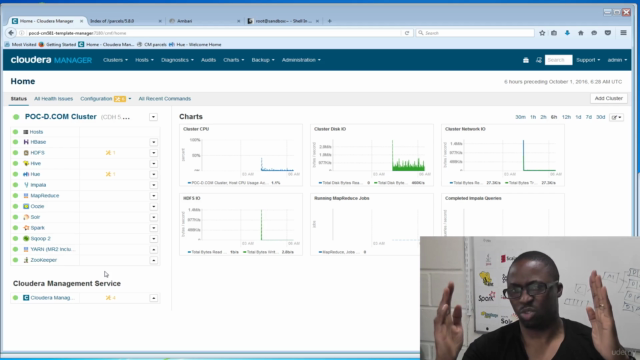Switch to the Ambari browser tab
This screenshot has height=360, width=640.
[204, 21]
